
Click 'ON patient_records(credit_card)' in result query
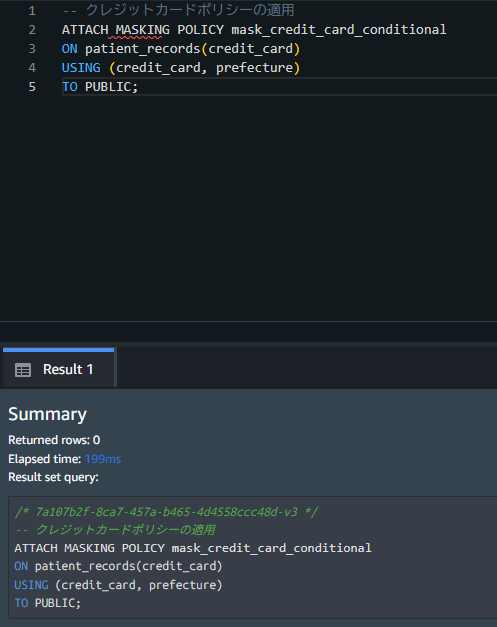pyautogui.click(x=118, y=566)
